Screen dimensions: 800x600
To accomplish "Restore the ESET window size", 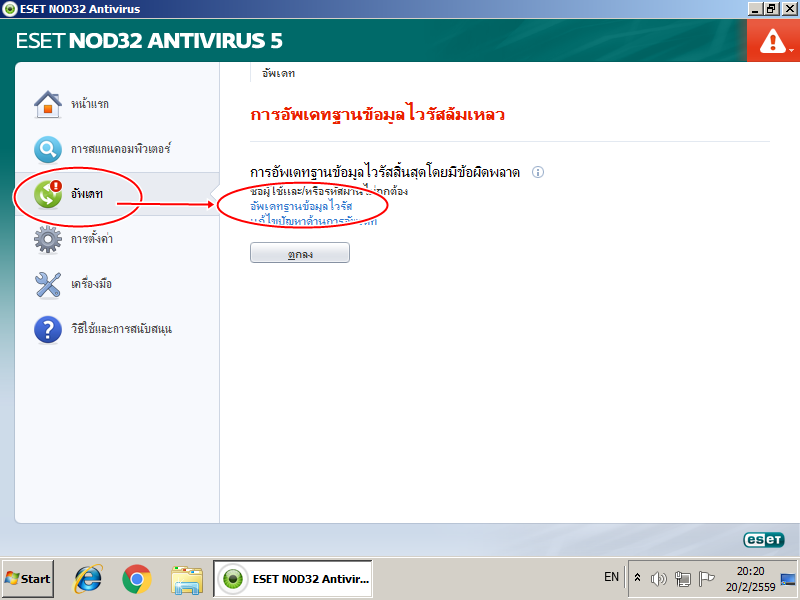I will [x=771, y=8].
